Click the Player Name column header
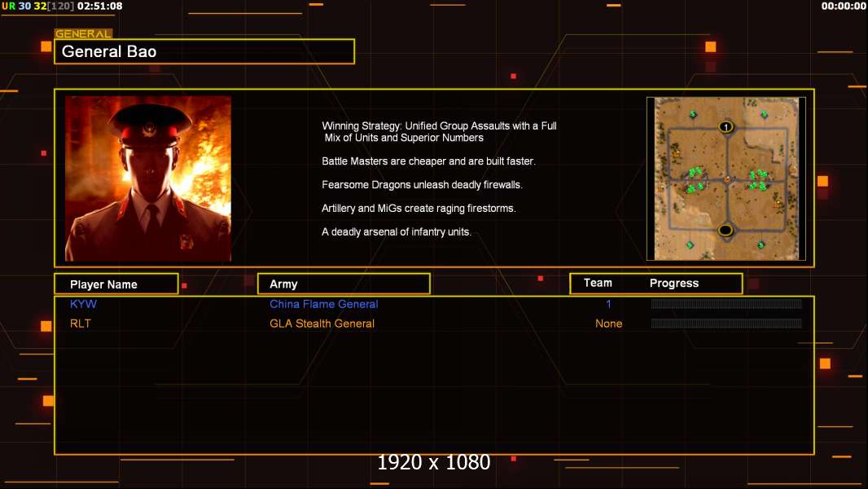Viewport: 868px width, 489px height. click(x=116, y=284)
